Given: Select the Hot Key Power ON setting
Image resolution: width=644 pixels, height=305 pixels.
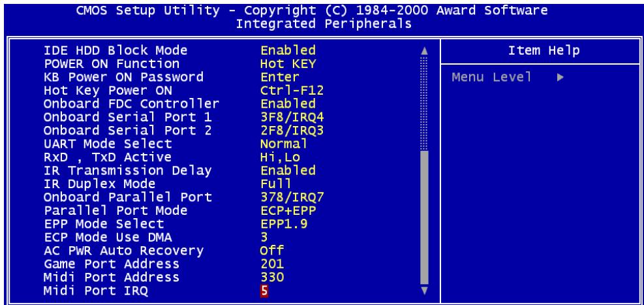Looking at the screenshot, I should pyautogui.click(x=108, y=90).
